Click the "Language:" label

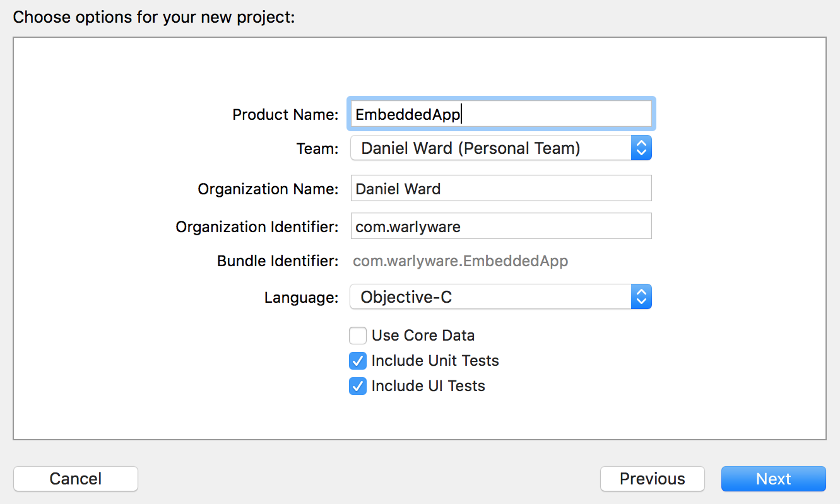click(301, 298)
